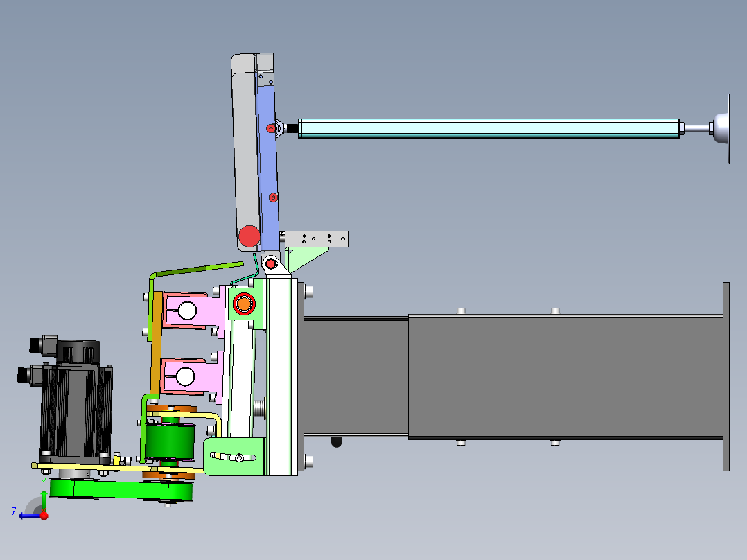The image size is (747, 560).
Task: Select the large dark gray rectangular housing
Action: 565,376
